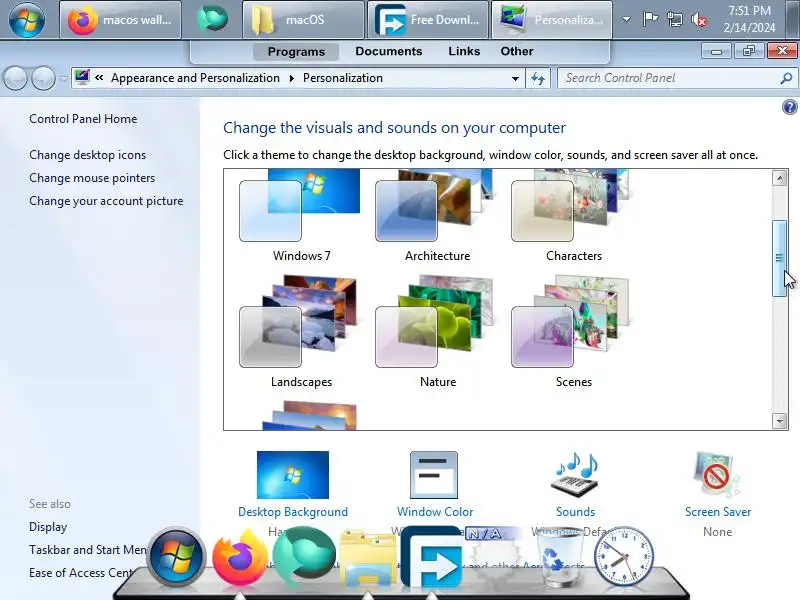Open clock showing 7:51 PM
This screenshot has height=600, width=800.
pos(749,19)
